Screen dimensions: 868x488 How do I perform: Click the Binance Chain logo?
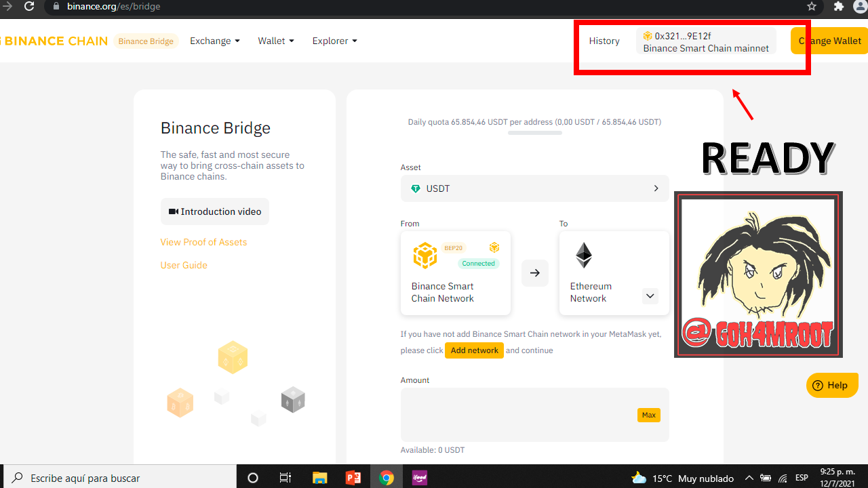pos(54,41)
